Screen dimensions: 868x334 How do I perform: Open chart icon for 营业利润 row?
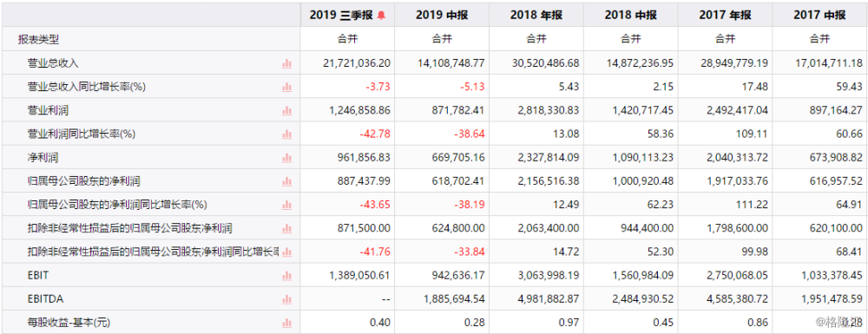click(286, 110)
